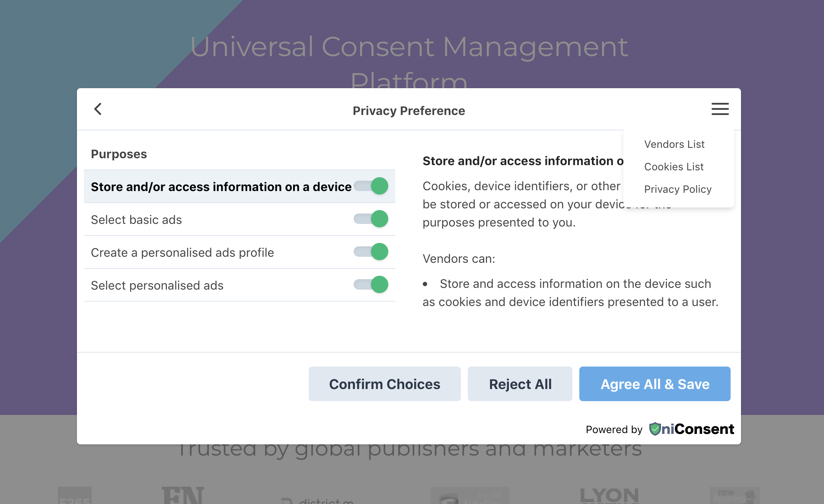The height and width of the screenshot is (504, 824).
Task: Toggle Create a personalised ads profile switch
Action: pos(371,252)
